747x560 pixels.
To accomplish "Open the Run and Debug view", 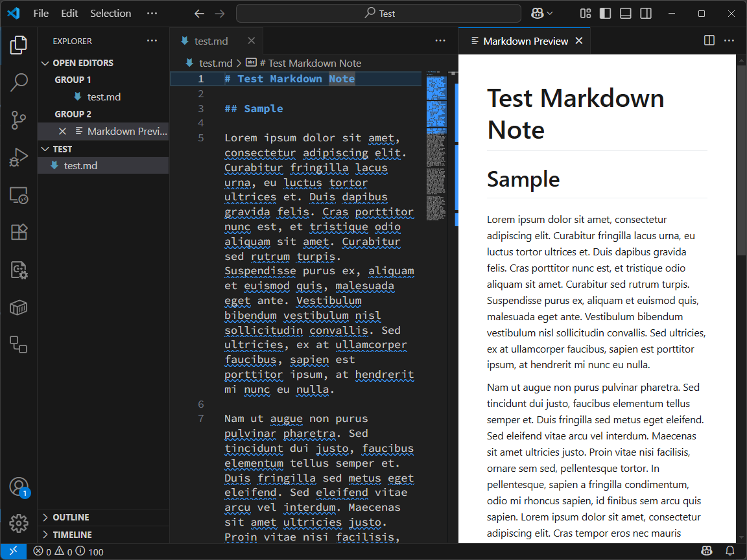I will (x=19, y=157).
